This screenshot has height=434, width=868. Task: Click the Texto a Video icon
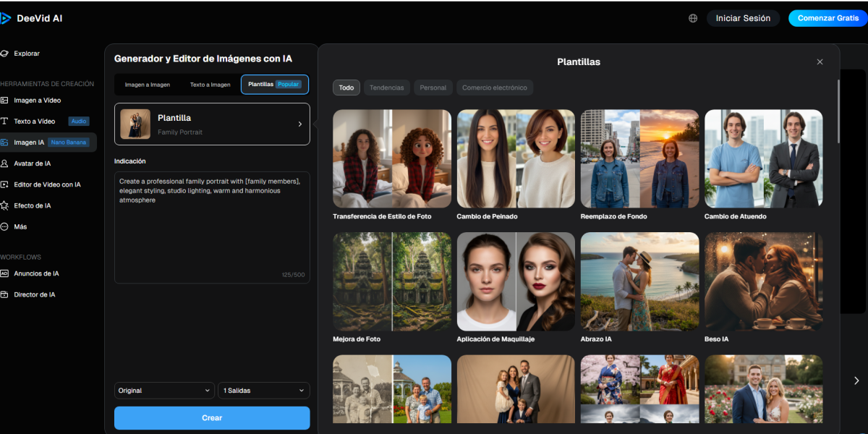(x=5, y=122)
